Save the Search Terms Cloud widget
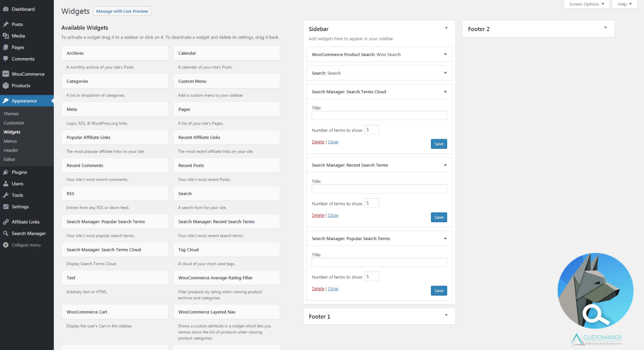Image resolution: width=644 pixels, height=350 pixels. pos(439,144)
